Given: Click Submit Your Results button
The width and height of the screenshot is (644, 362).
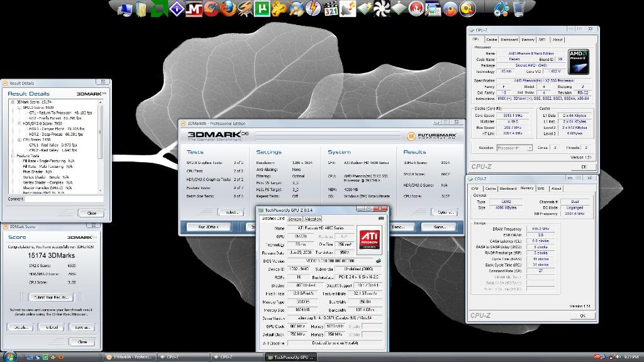Looking at the screenshot, I should coord(51,297).
